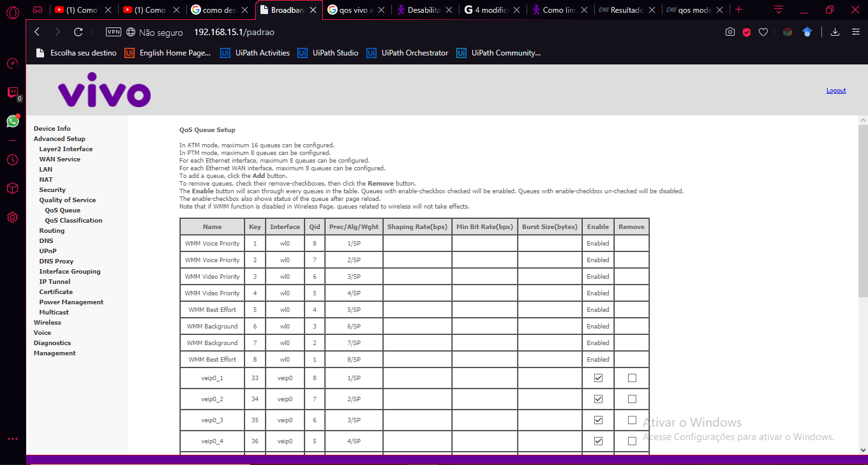The image size is (868, 465).
Task: Click the 'Shaping Rate(bps)' column header
Action: (x=417, y=227)
